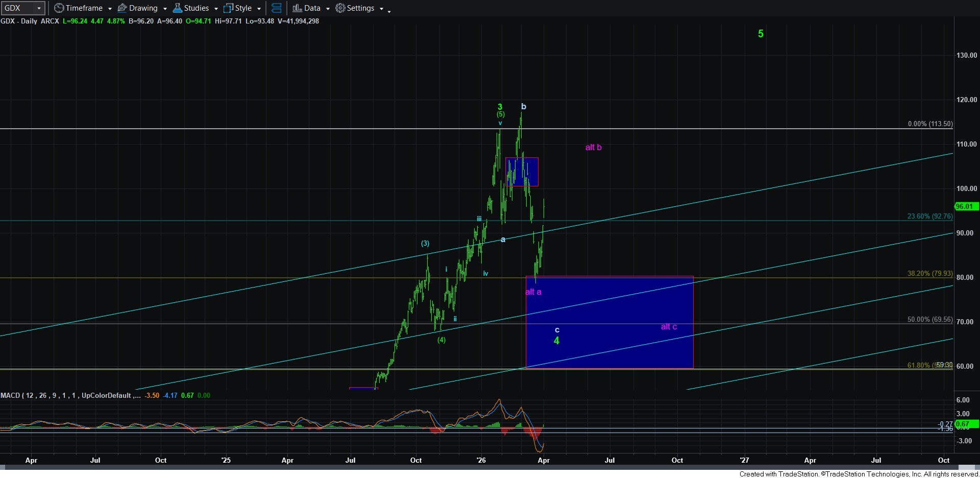Open the toolbar overflow arrow
The width and height of the screenshot is (980, 478).
[x=389, y=11]
